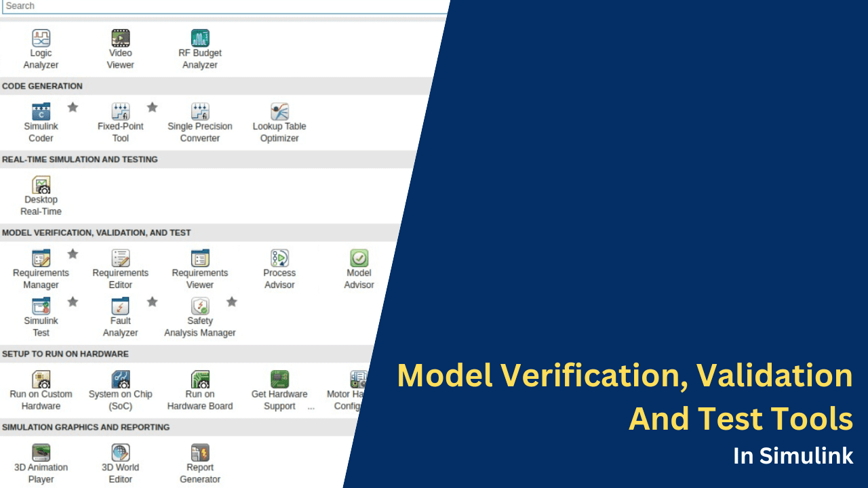Viewport: 868px width, 488px height.
Task: Toggle favorite star for Simulink Coder
Action: coord(73,107)
